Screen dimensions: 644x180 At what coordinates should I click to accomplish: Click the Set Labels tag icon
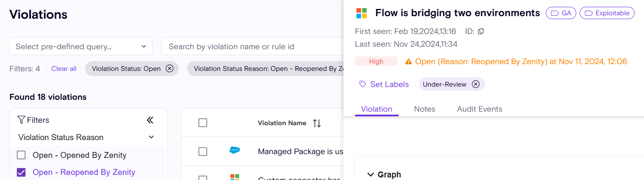tap(362, 84)
